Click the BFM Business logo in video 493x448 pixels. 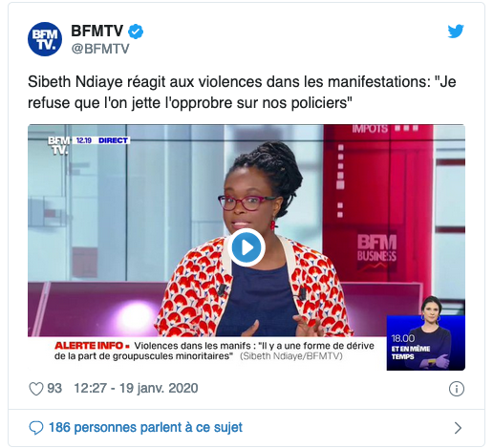point(376,248)
